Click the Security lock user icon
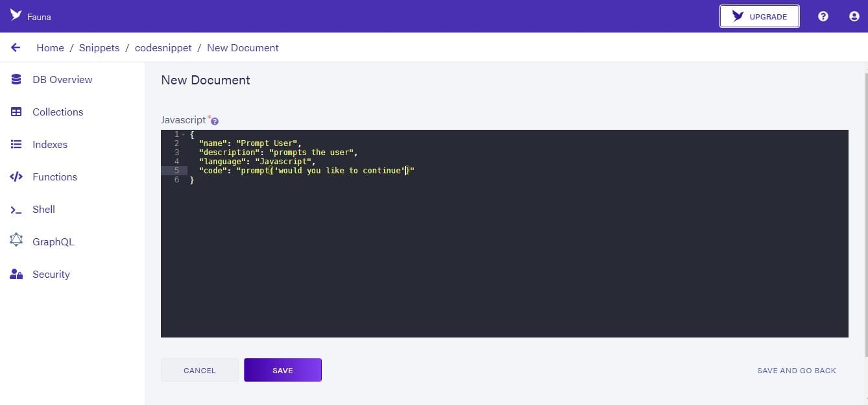Screen dimensions: 868x405 click(x=16, y=274)
